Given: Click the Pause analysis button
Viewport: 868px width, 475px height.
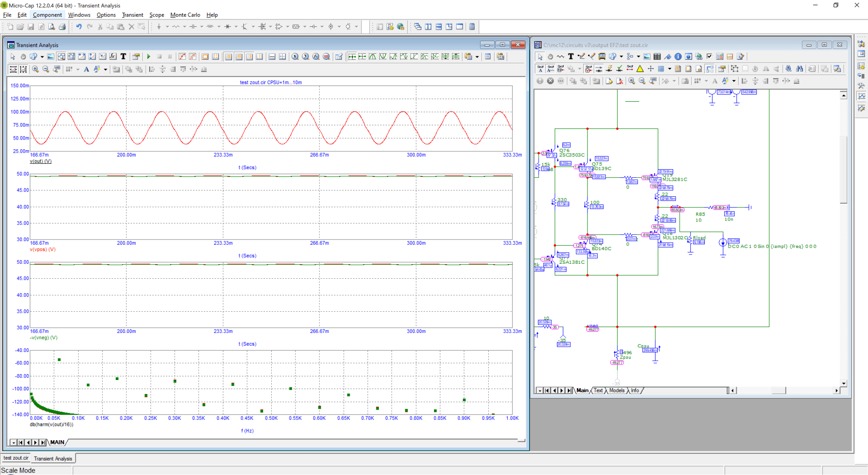Looking at the screenshot, I should [x=170, y=56].
